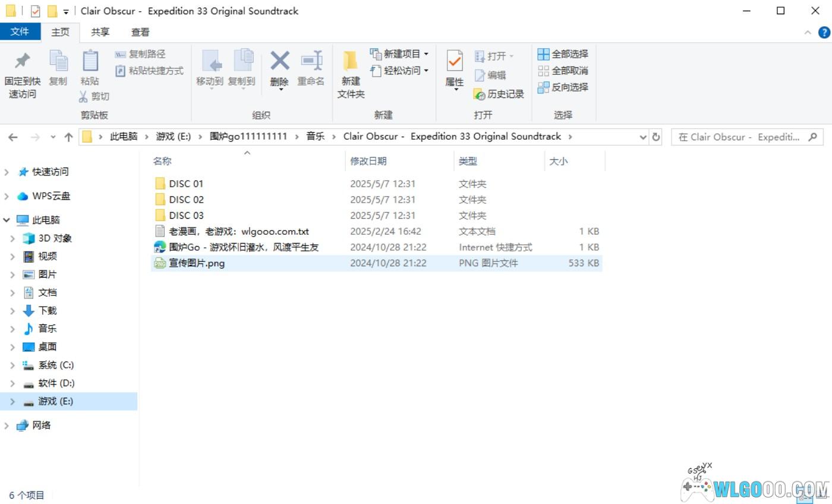The height and width of the screenshot is (504, 832).
Task: Click the History (历史记录) icon
Action: [480, 94]
